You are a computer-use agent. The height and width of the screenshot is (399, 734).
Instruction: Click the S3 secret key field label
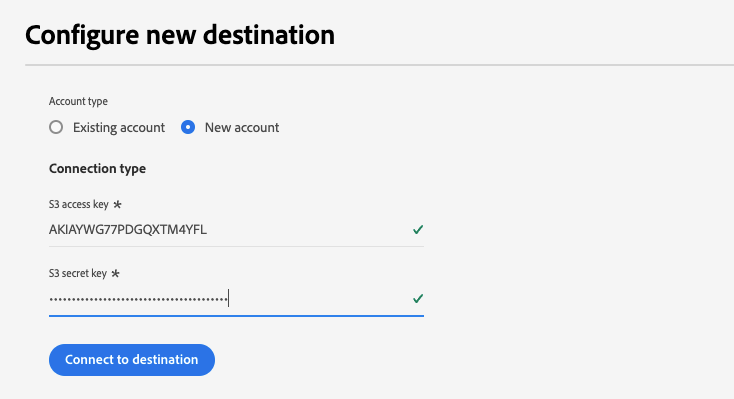coord(78,273)
